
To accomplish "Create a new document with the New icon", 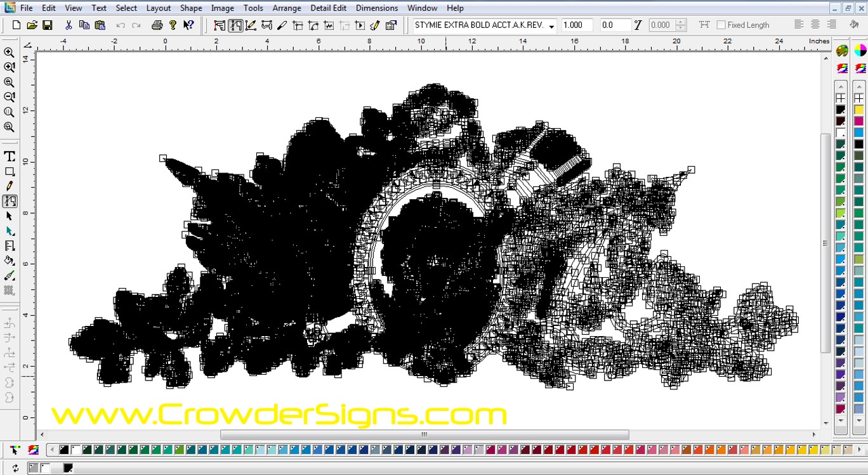I will tap(16, 25).
